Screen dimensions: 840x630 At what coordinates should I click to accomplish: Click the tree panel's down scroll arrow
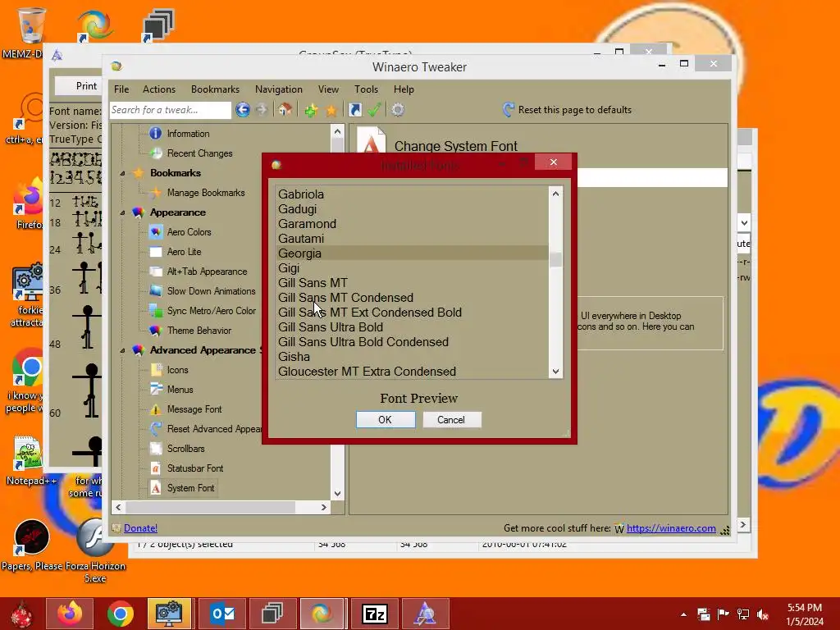[337, 493]
